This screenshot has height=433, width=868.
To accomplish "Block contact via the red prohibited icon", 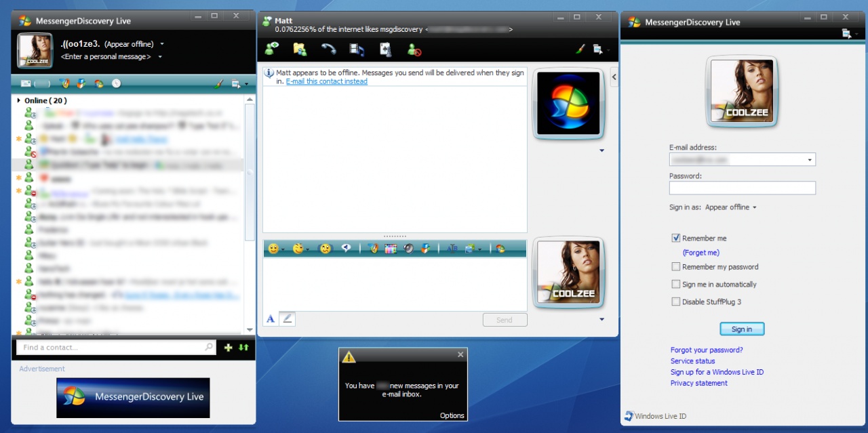I will [x=414, y=49].
